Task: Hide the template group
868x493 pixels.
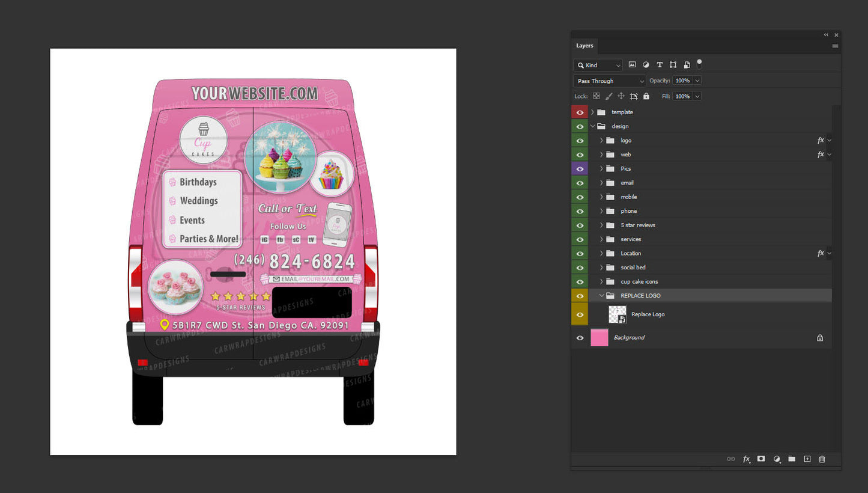Action: 580,112
